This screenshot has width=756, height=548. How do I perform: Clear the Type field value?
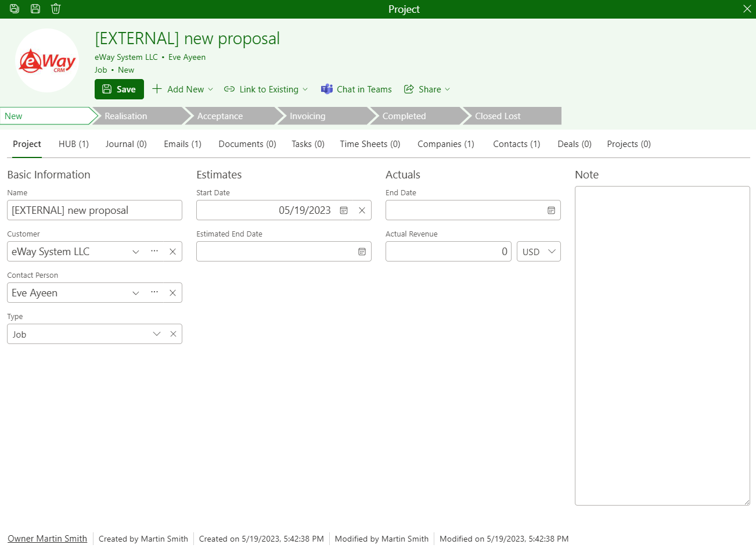click(173, 334)
